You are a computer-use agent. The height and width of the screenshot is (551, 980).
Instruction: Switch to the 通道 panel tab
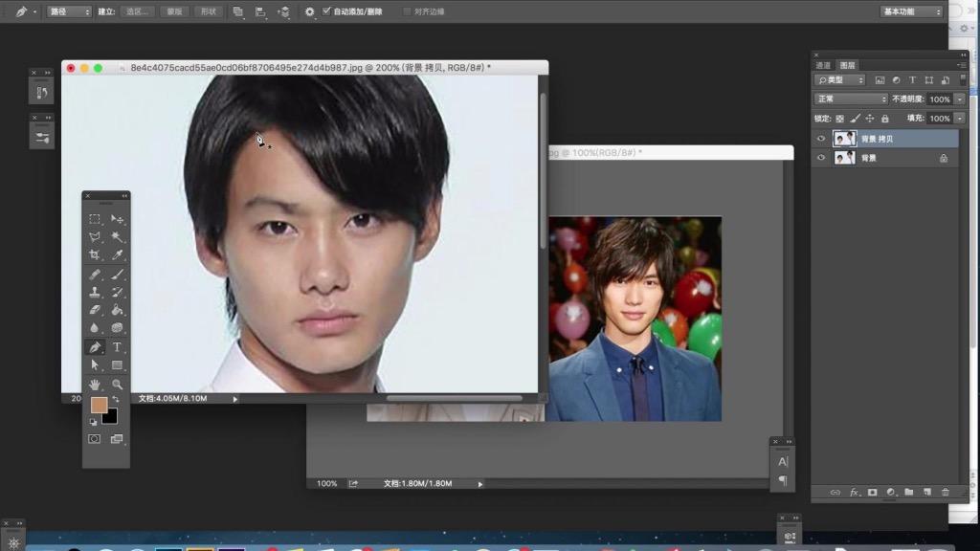click(823, 65)
